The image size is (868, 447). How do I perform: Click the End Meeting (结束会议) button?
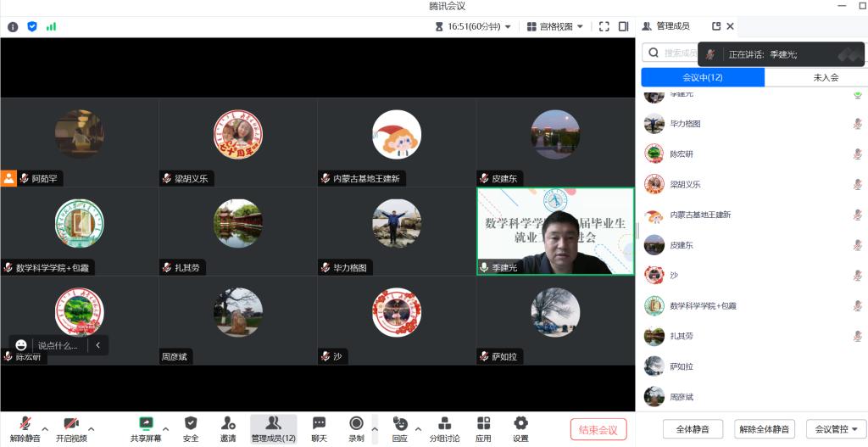[x=598, y=429]
